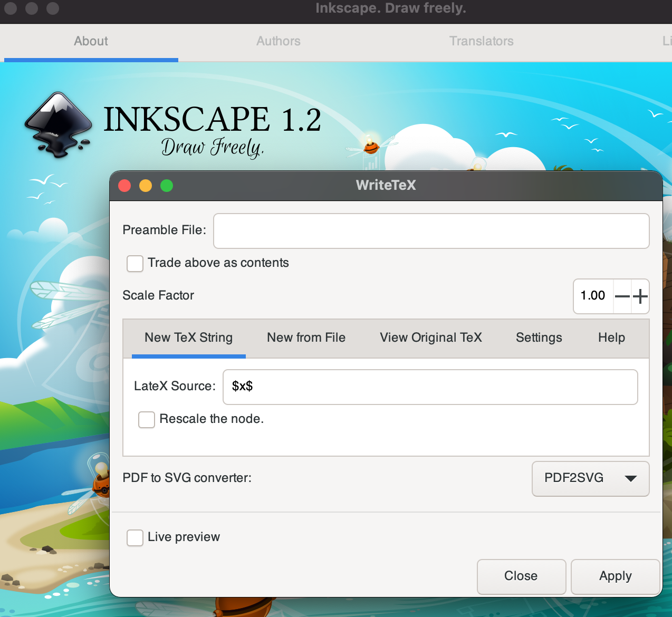Viewport: 672px width, 617px height.
Task: Enable Trade above as contents checkbox
Action: (135, 264)
